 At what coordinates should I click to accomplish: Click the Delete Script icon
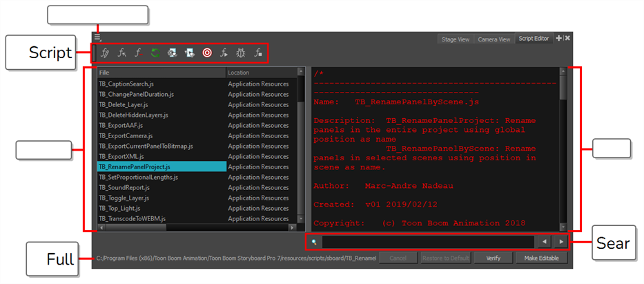pyautogui.click(x=139, y=53)
